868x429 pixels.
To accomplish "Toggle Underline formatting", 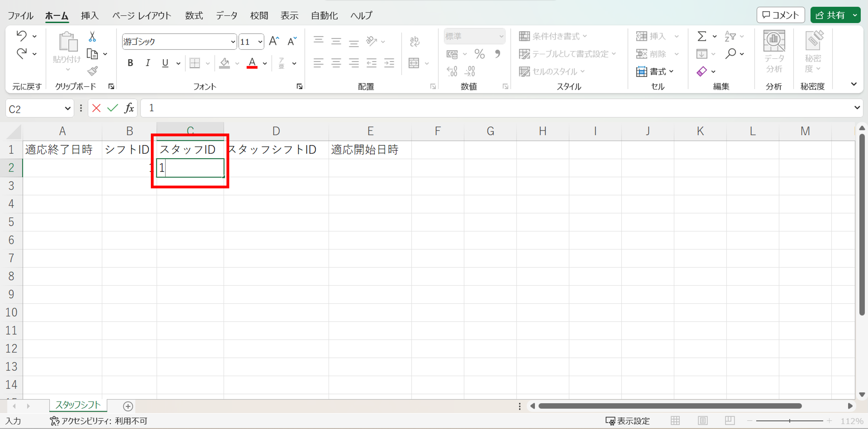I will (165, 63).
